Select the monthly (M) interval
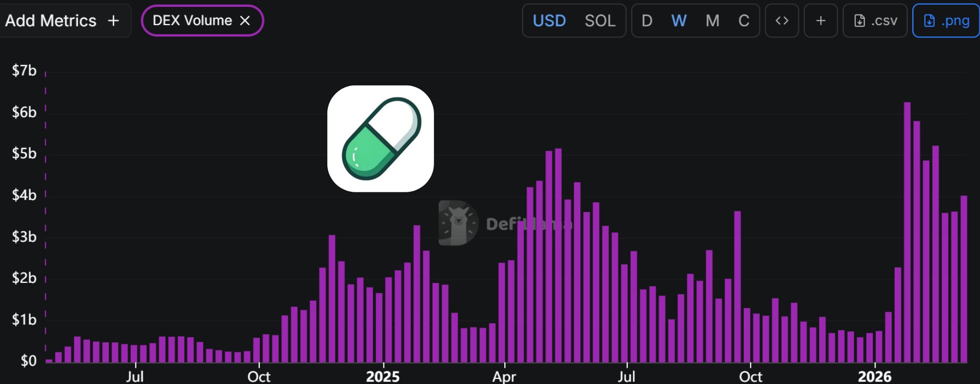The image size is (980, 384). 712,21
